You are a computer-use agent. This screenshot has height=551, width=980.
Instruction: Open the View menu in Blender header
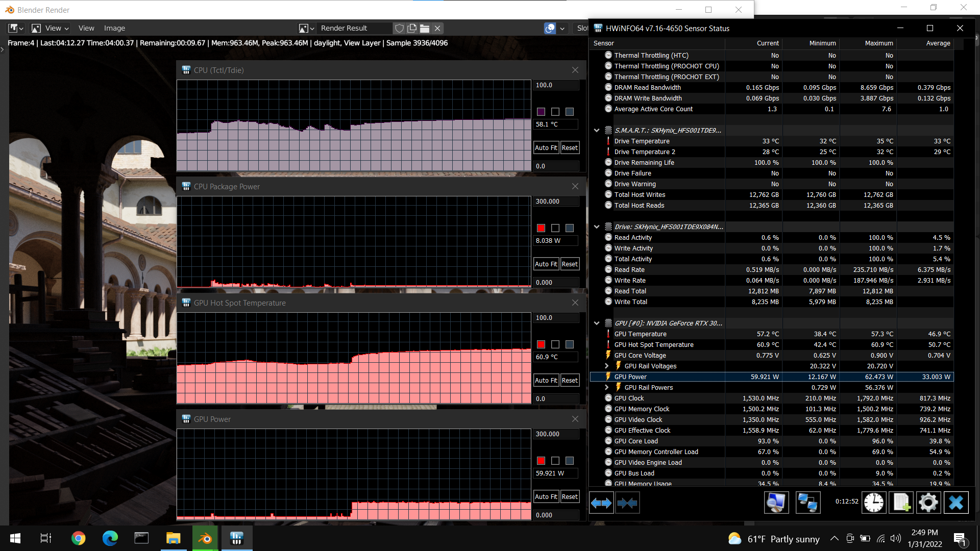coord(86,28)
